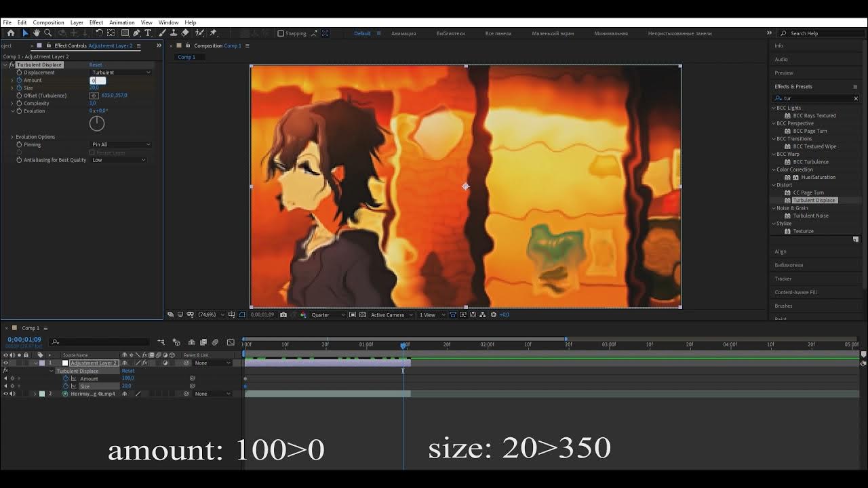Open the show channel color management icon

point(303,314)
